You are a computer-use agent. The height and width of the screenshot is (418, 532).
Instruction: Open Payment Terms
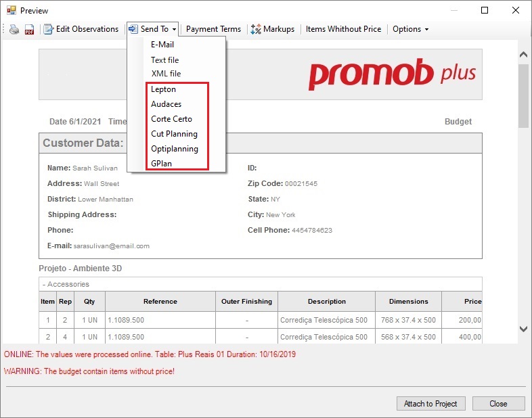pyautogui.click(x=213, y=29)
